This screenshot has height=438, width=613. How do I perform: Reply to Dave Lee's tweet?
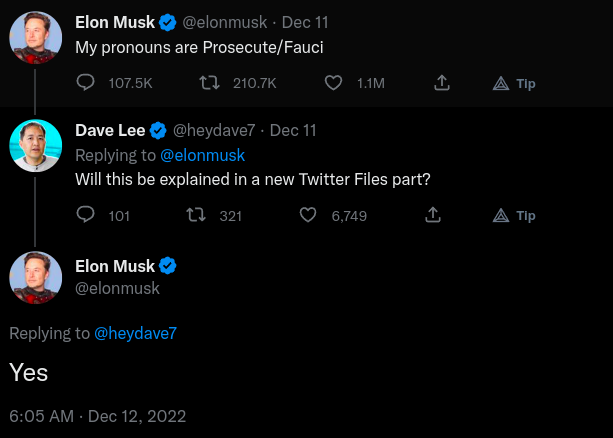point(86,215)
